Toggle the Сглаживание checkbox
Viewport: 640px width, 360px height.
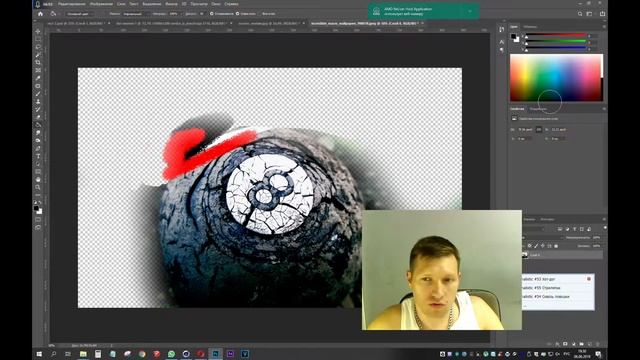click(211, 13)
